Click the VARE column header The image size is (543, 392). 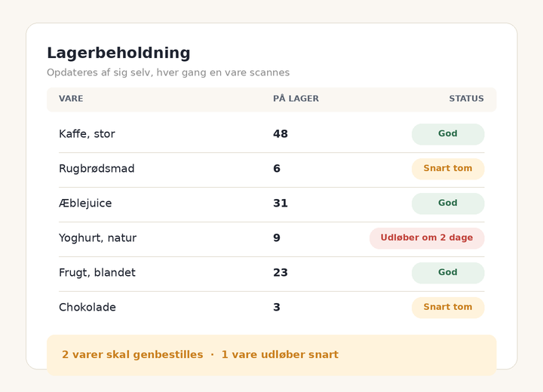point(71,99)
